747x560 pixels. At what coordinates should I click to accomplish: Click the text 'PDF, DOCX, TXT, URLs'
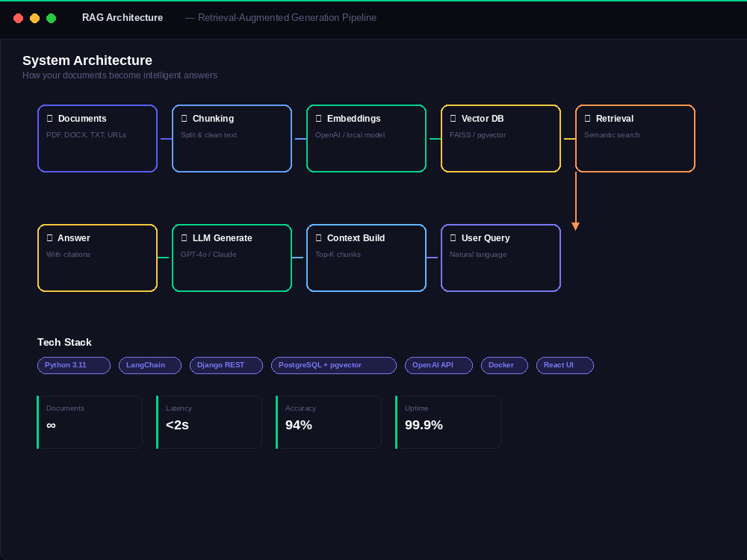coord(86,134)
